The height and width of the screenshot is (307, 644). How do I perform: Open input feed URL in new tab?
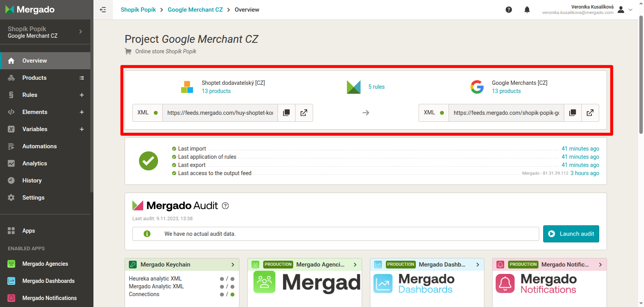coord(304,113)
